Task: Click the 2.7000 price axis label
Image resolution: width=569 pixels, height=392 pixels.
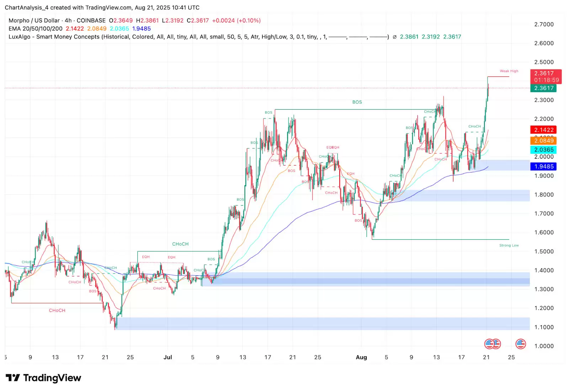Action: pos(544,25)
